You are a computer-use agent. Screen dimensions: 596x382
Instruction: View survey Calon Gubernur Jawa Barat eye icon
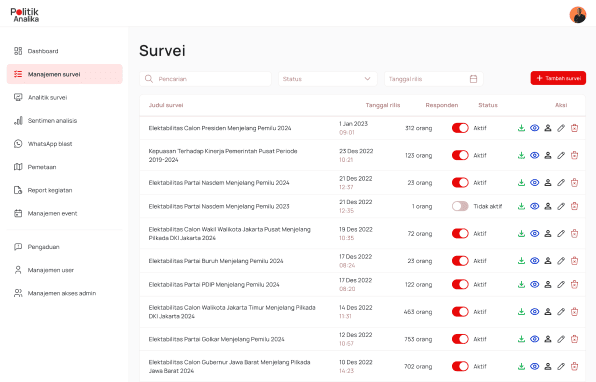tap(534, 367)
